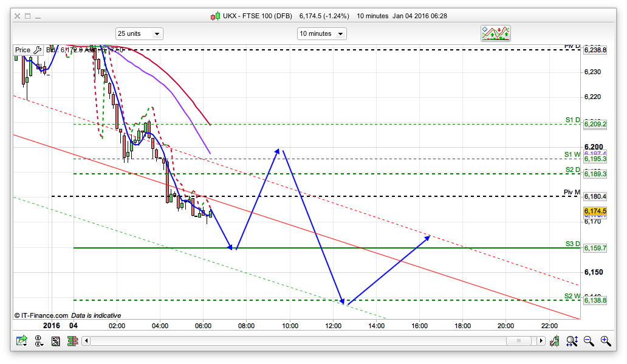Click the chart icon with green arrow

[x=22, y=342]
